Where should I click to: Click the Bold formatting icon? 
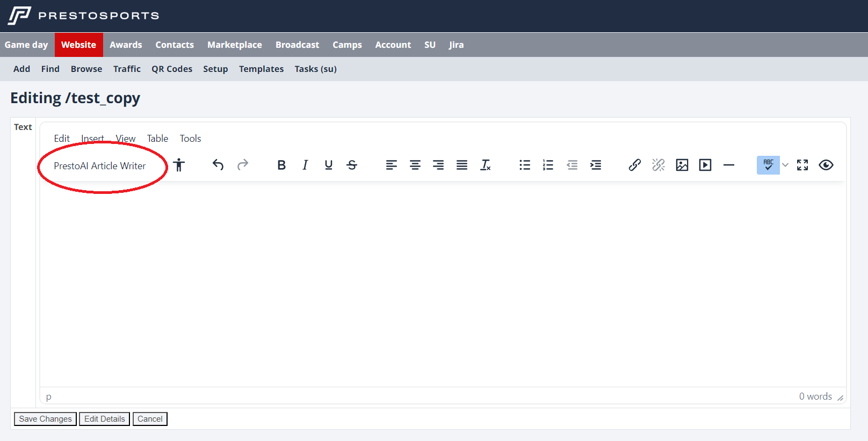click(x=281, y=165)
